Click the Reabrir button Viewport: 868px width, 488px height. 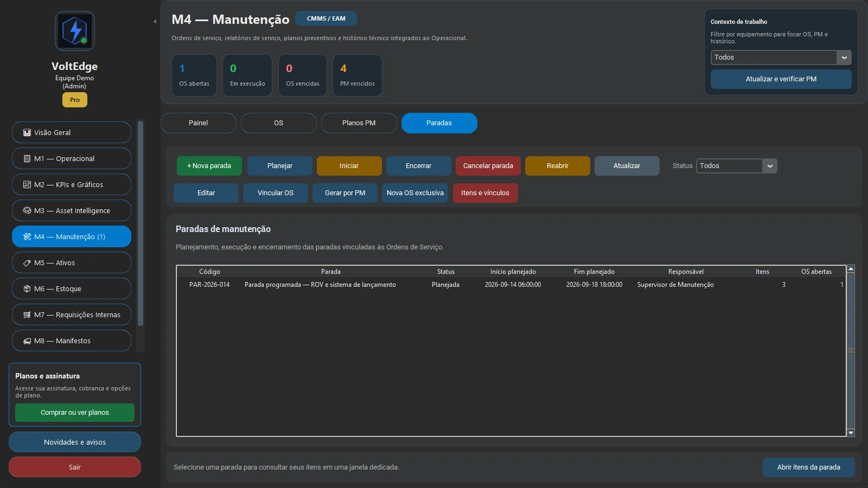click(x=558, y=166)
